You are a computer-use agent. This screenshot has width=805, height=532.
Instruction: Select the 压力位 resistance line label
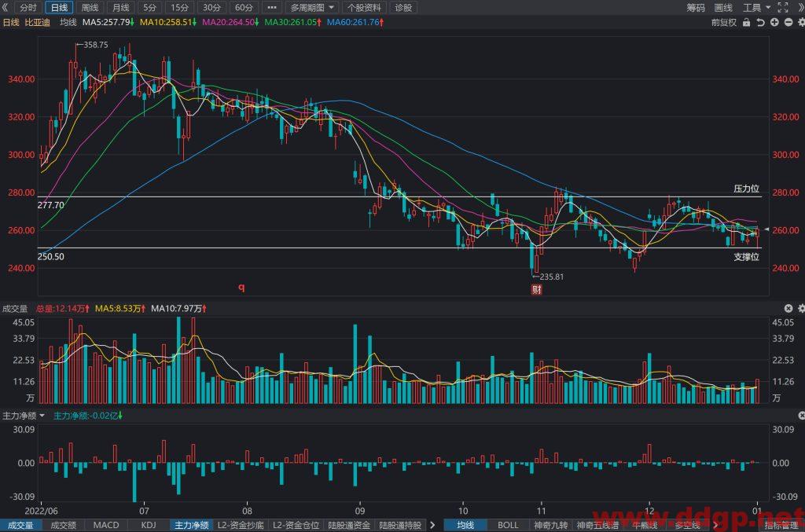(747, 189)
